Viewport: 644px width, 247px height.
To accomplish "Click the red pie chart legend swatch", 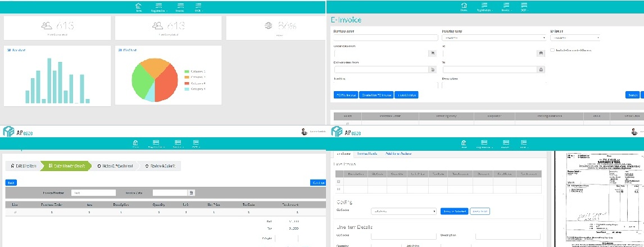I will pos(187,83).
